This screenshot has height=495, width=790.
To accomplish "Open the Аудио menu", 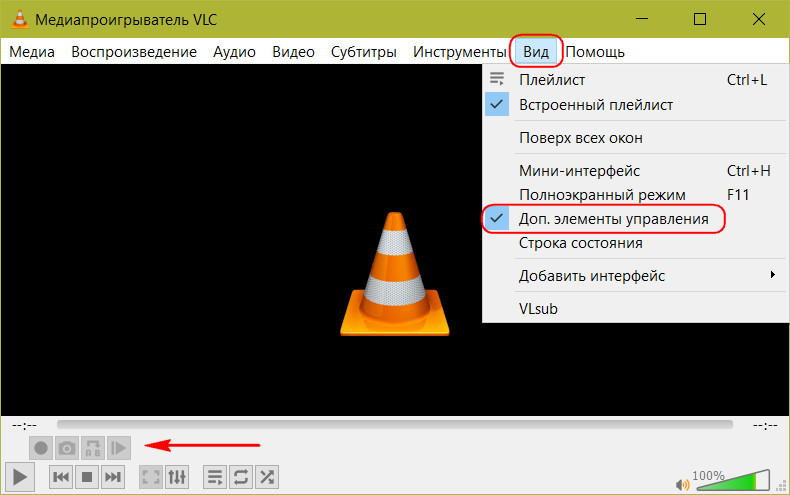I will [234, 52].
